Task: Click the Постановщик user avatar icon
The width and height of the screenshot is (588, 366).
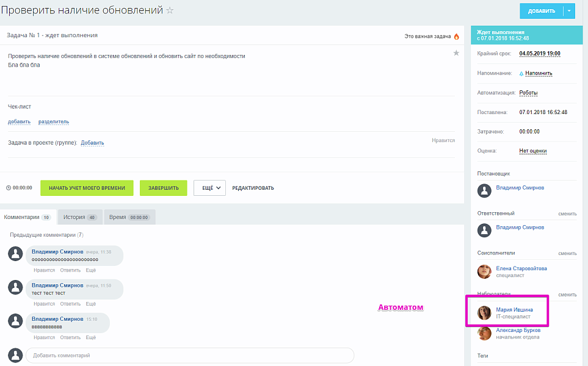Action: tap(484, 191)
